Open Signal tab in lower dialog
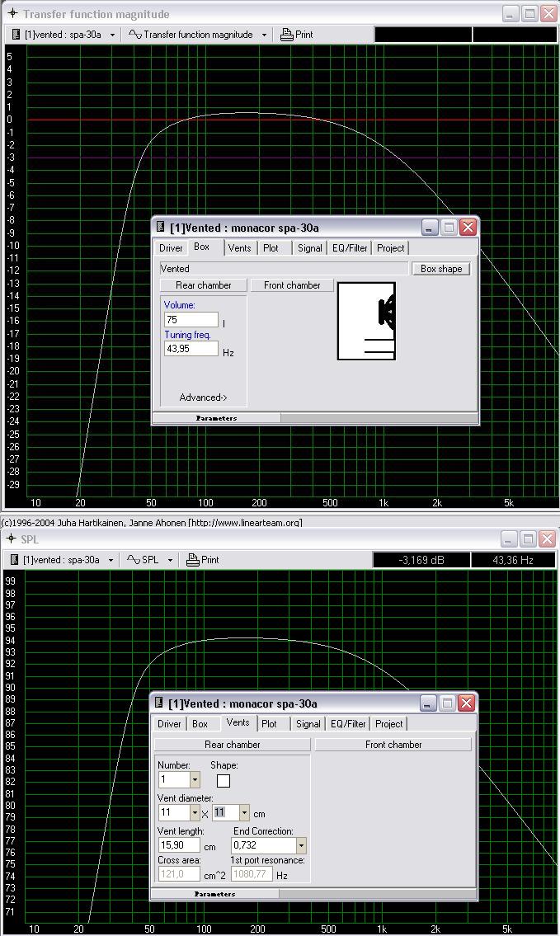This screenshot has width=560, height=936. [x=308, y=723]
